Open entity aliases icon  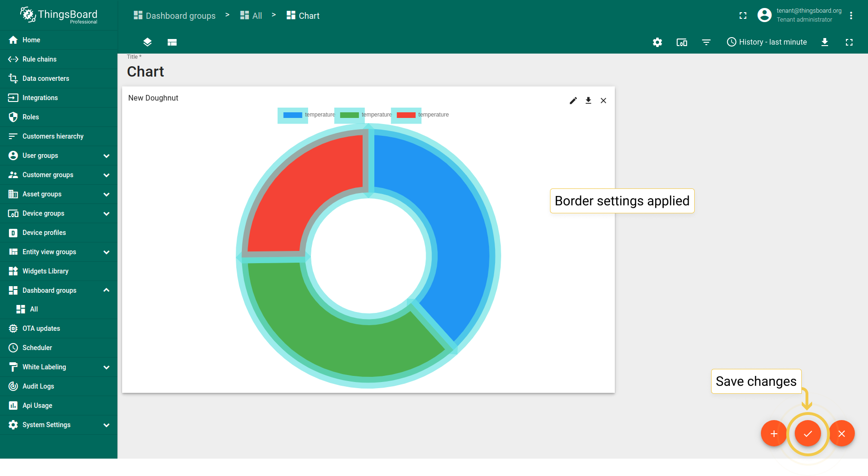(x=682, y=42)
